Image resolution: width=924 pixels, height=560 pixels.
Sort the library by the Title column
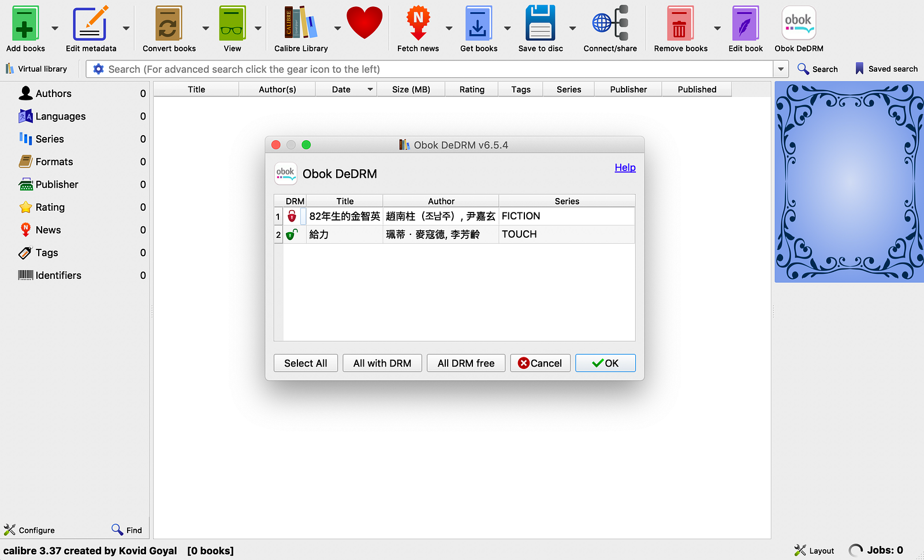(196, 89)
